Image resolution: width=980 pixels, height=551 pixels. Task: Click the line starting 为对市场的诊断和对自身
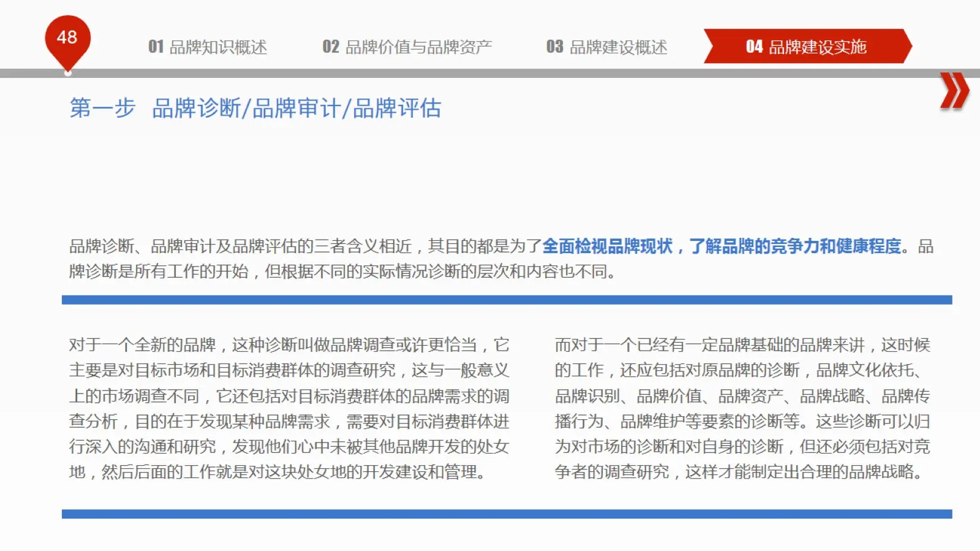click(742, 446)
